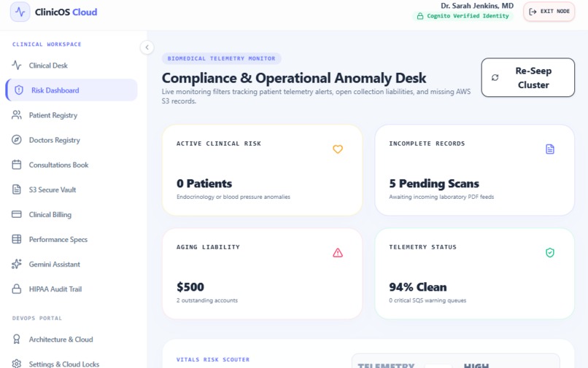
Task: Click 'Endocrinology or blood pressure anomalies' text
Action: tap(233, 197)
